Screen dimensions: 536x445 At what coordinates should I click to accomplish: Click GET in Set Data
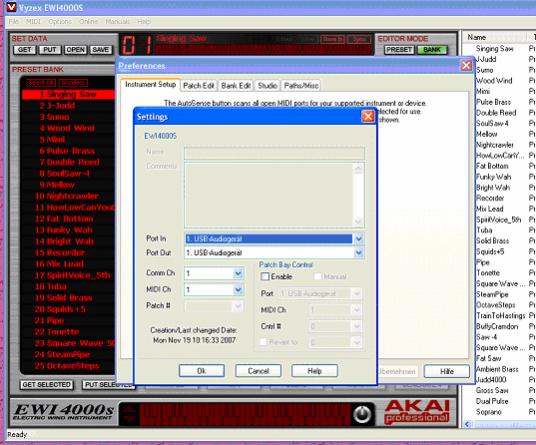24,50
